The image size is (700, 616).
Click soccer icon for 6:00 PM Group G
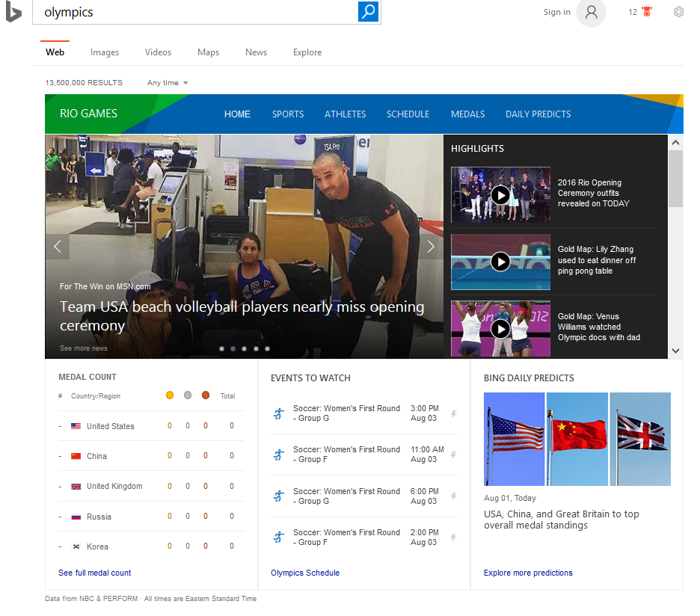coord(278,496)
